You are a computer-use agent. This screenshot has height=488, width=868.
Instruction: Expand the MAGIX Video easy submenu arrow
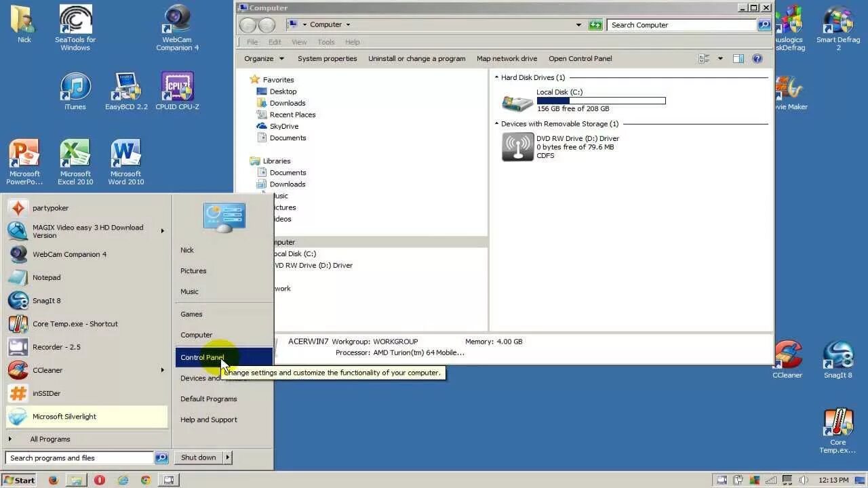click(x=162, y=231)
